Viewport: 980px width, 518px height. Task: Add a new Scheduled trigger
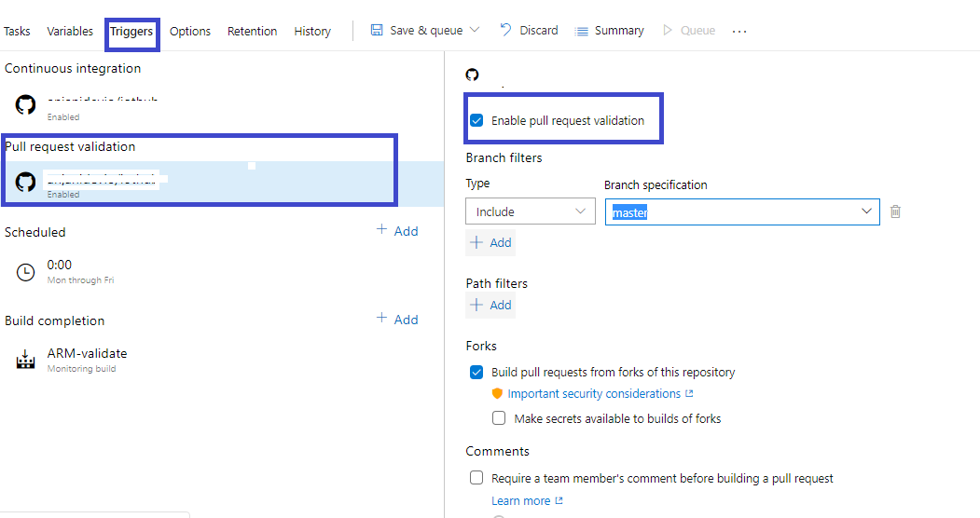397,231
